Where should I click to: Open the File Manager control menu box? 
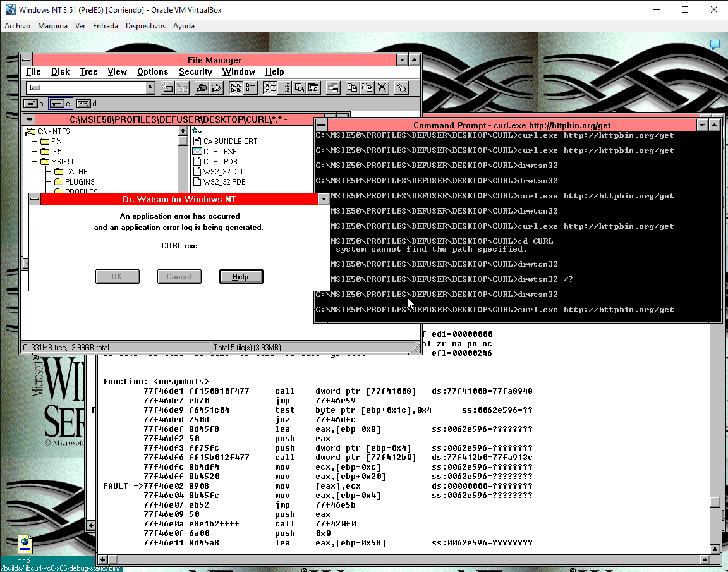(x=26, y=60)
